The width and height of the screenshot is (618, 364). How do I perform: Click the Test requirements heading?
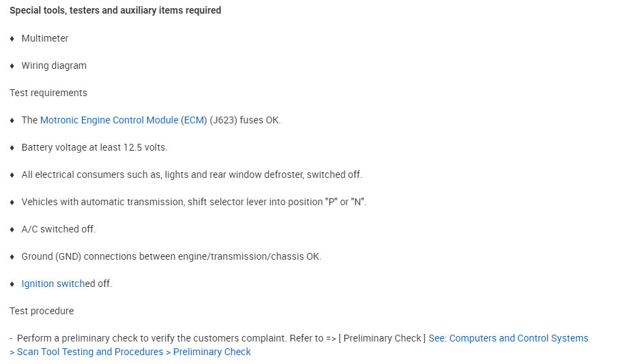(x=48, y=93)
